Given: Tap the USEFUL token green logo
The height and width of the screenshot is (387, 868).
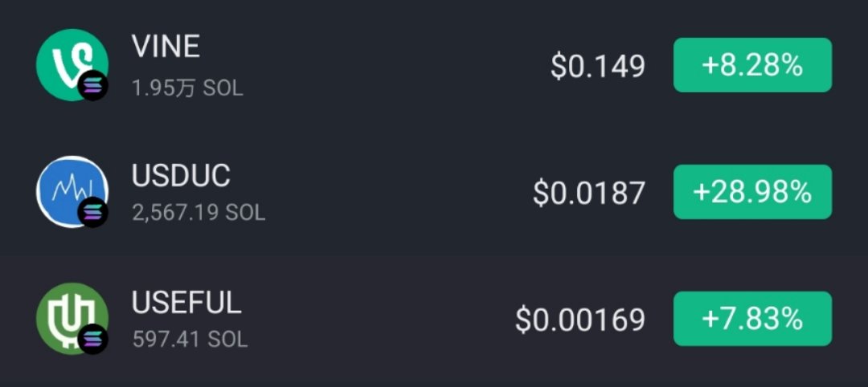Looking at the screenshot, I should coord(72,319).
